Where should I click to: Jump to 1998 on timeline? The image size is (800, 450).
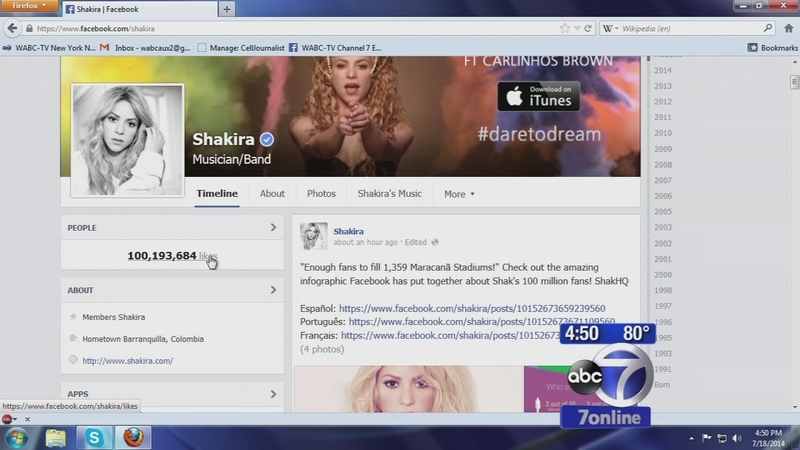(663, 290)
